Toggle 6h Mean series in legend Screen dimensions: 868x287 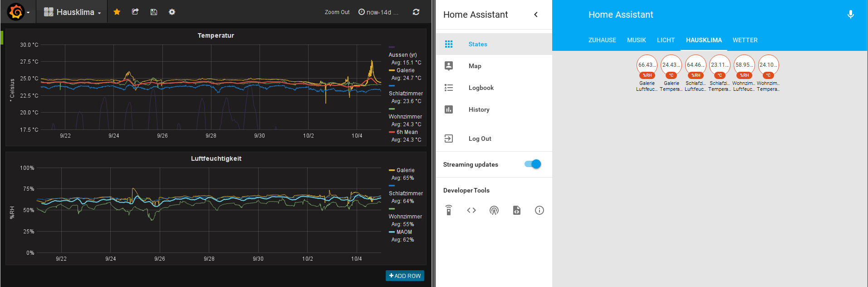tap(407, 132)
